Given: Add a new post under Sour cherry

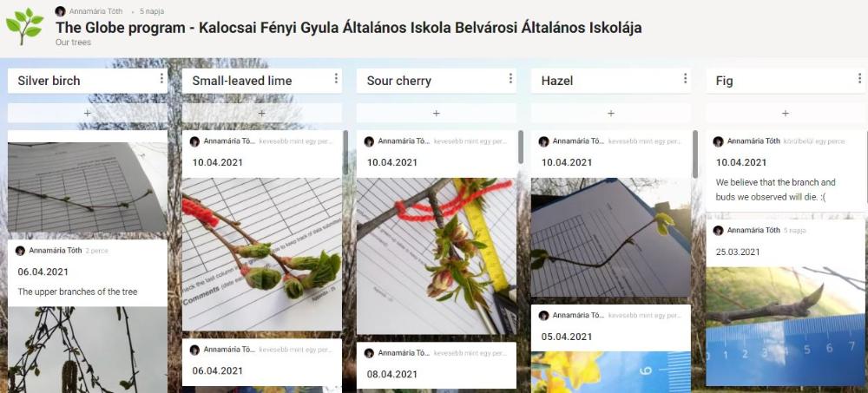Looking at the screenshot, I should tap(437, 113).
